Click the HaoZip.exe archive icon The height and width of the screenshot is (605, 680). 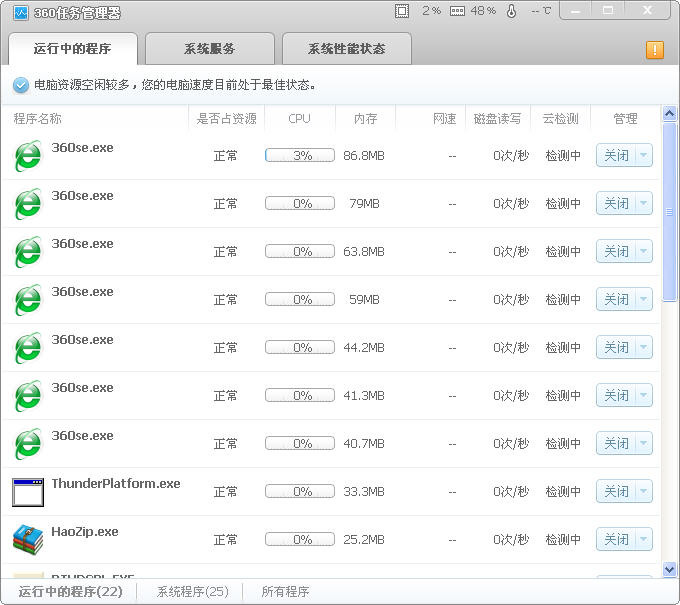click(x=28, y=540)
